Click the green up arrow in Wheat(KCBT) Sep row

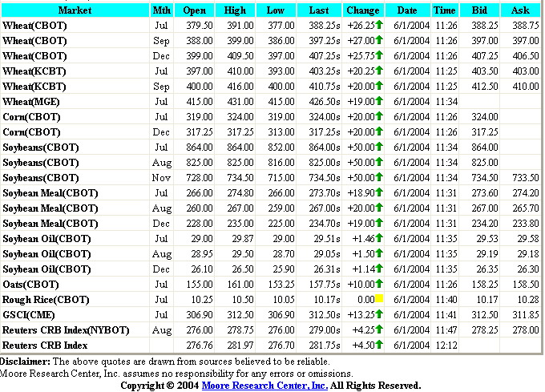pos(379,85)
